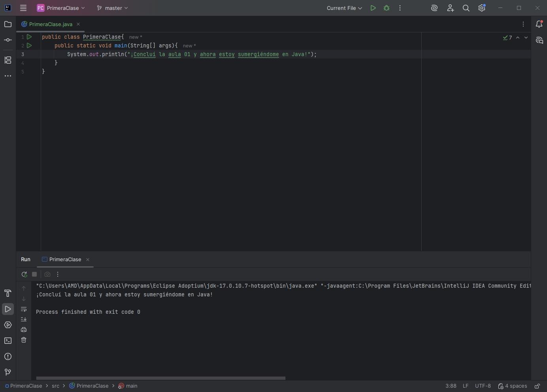Clear all console output with trash icon
The height and width of the screenshot is (392, 547).
pyautogui.click(x=24, y=340)
